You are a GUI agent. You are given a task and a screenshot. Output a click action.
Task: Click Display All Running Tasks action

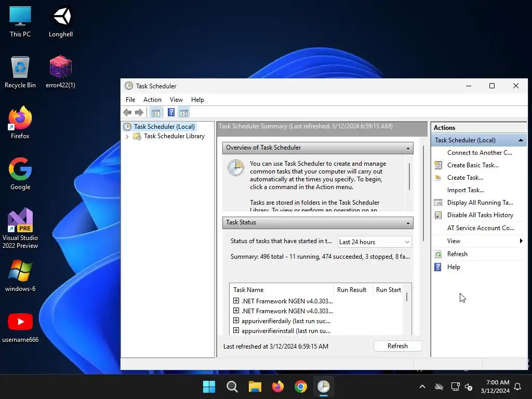coord(480,203)
